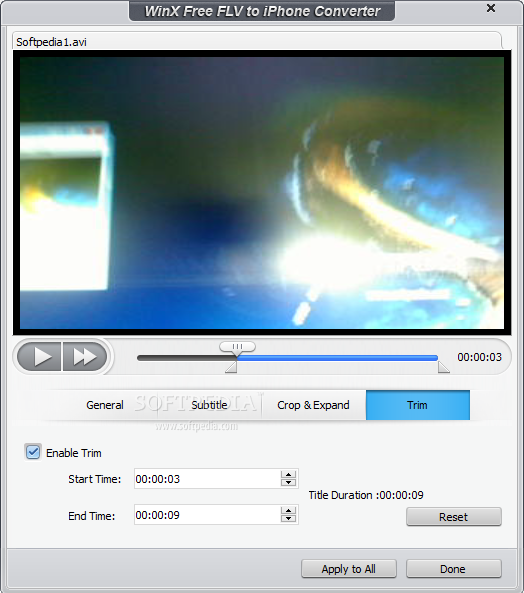Click the trim end marker triangle

pyautogui.click(x=444, y=367)
